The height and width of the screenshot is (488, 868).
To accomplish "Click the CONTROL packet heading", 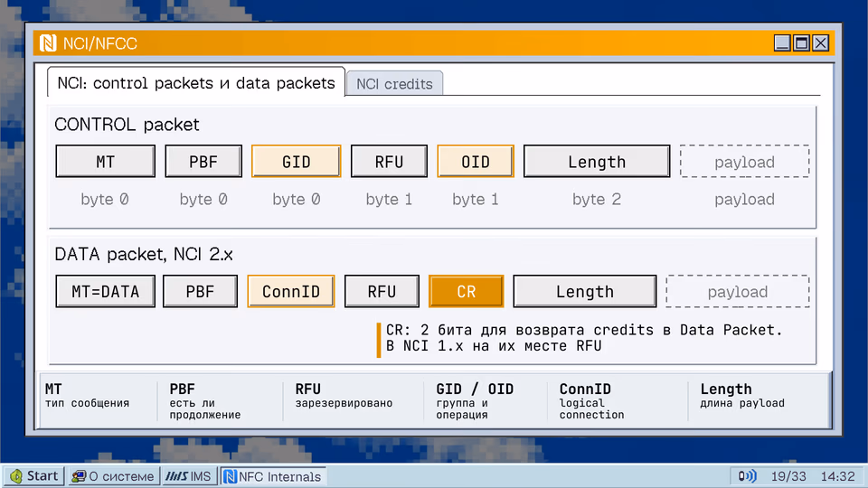I will click(x=127, y=125).
